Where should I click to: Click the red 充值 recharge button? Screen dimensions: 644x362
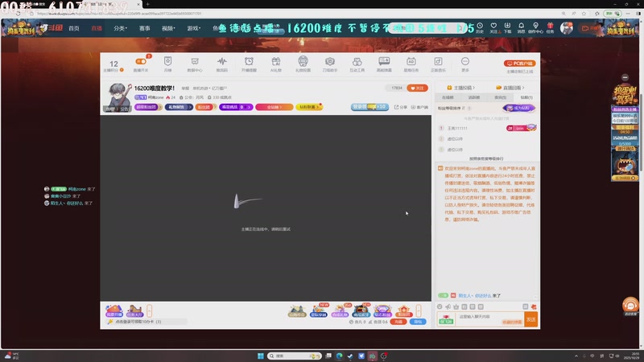click(x=398, y=322)
